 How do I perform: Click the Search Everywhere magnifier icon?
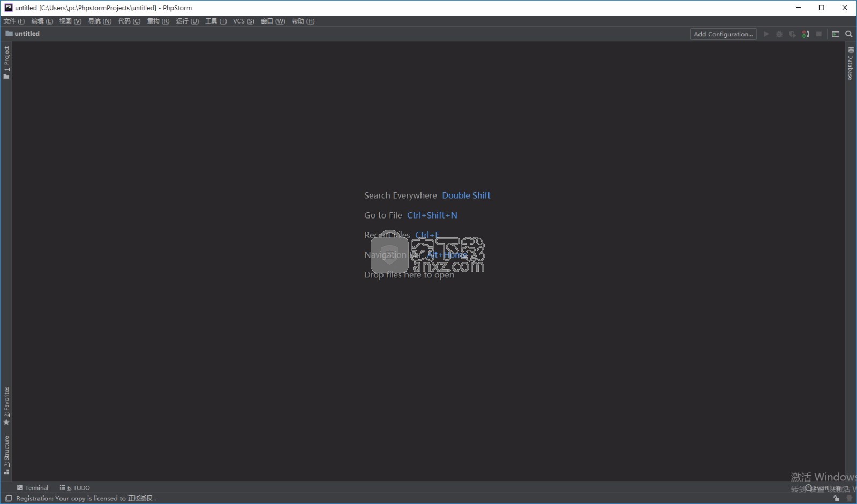click(849, 34)
